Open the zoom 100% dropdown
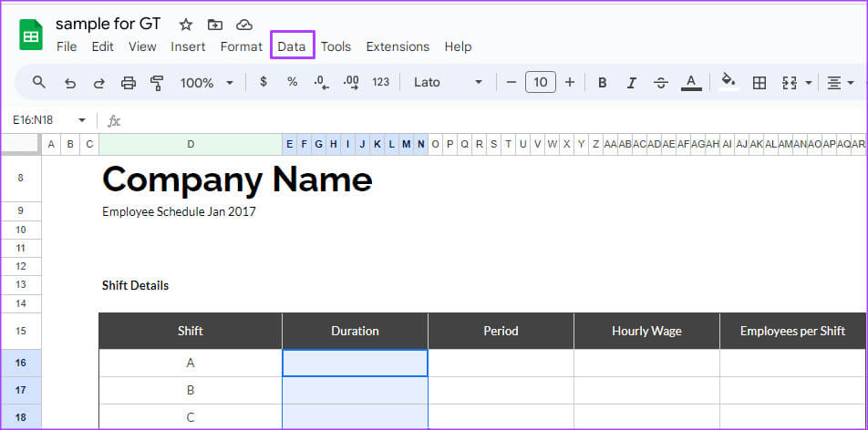The width and height of the screenshot is (868, 430). tap(206, 83)
